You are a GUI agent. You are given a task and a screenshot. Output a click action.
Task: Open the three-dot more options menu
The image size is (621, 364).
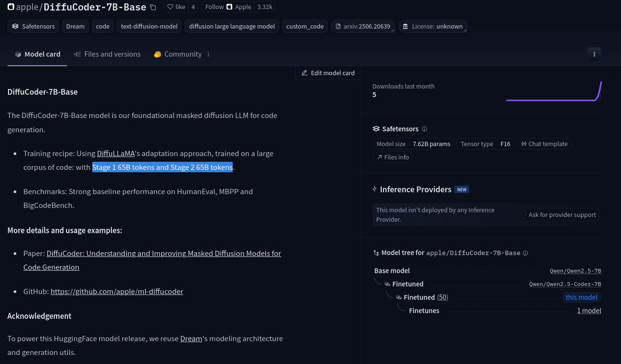(594, 54)
